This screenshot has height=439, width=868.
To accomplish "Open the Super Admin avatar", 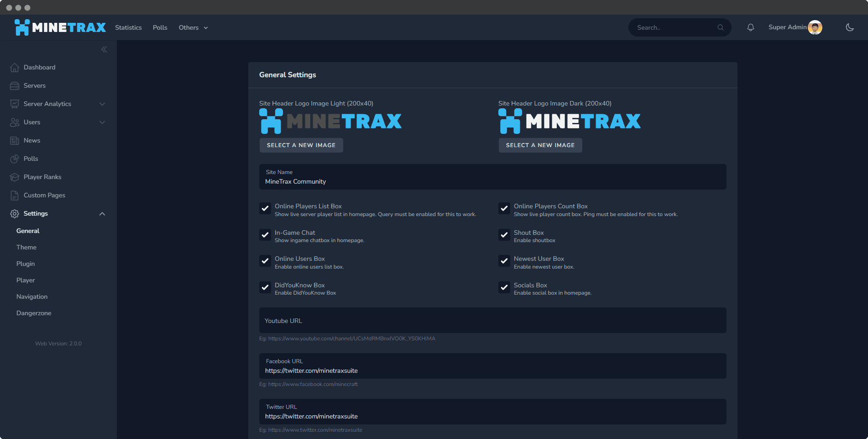I will (x=815, y=27).
